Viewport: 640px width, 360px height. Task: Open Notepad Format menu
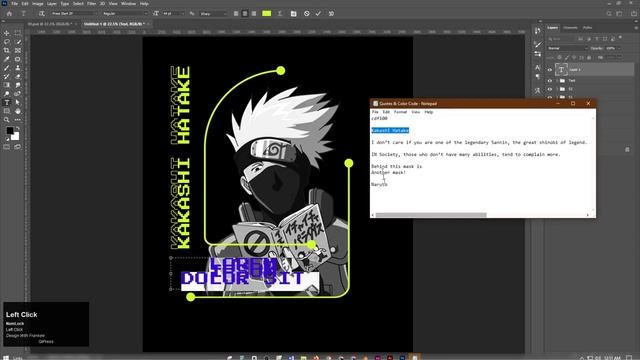click(400, 112)
